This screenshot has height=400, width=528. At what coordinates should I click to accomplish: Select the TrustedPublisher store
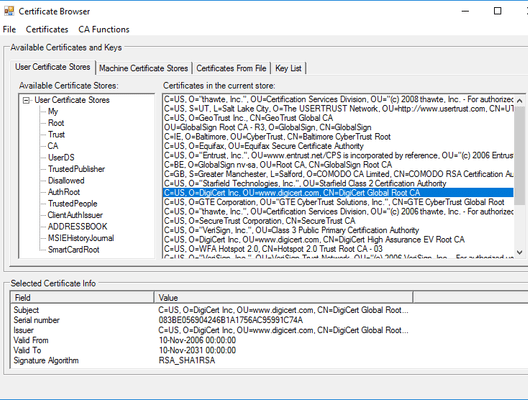pos(76,169)
